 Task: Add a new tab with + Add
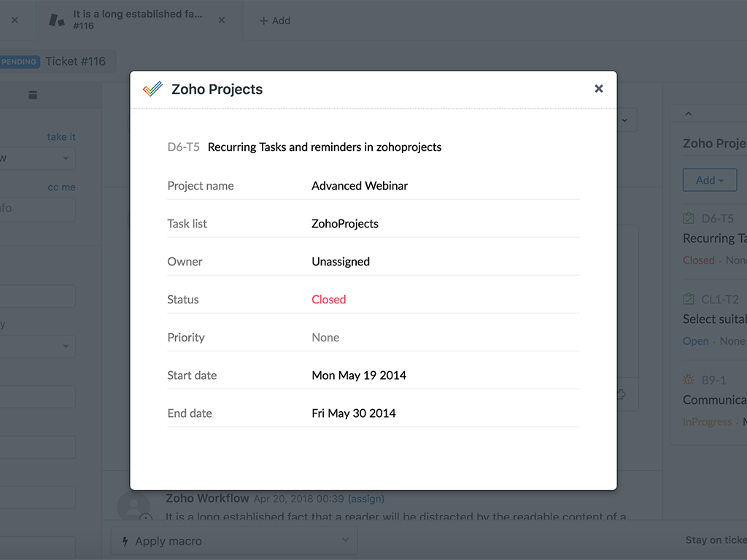point(275,20)
